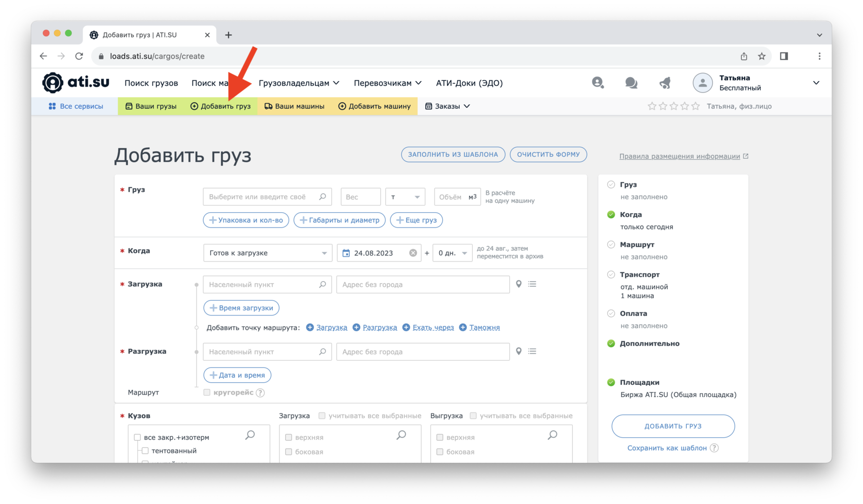Open Все сервисы tab

(76, 106)
